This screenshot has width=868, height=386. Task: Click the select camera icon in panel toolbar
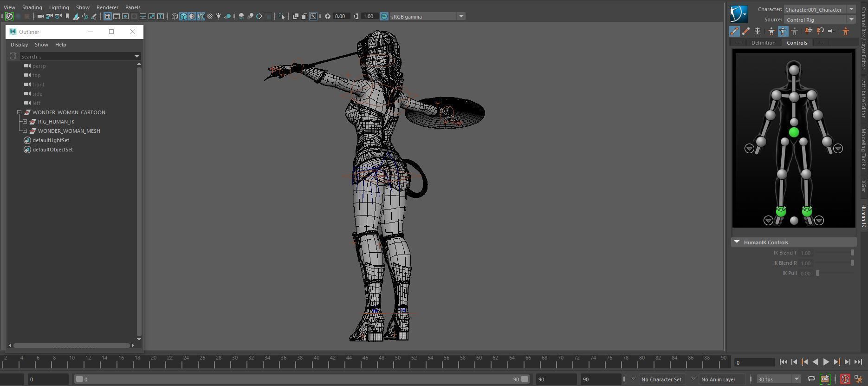(x=40, y=16)
